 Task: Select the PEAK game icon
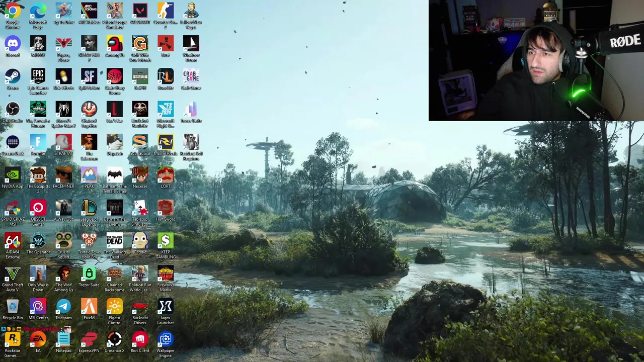pyautogui.click(x=89, y=175)
